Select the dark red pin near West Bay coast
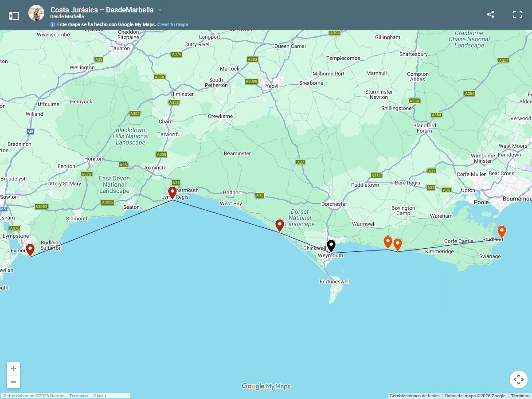532x399 pixels. 280,225
